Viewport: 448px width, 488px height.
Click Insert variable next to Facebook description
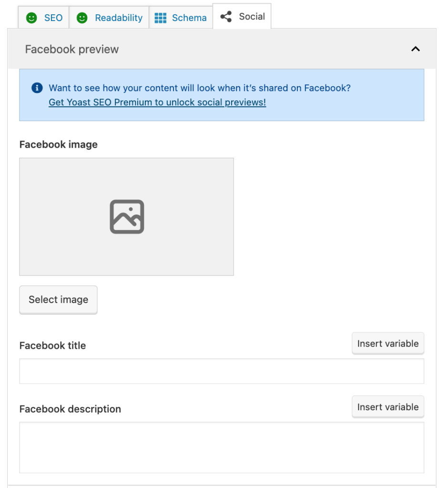(387, 407)
